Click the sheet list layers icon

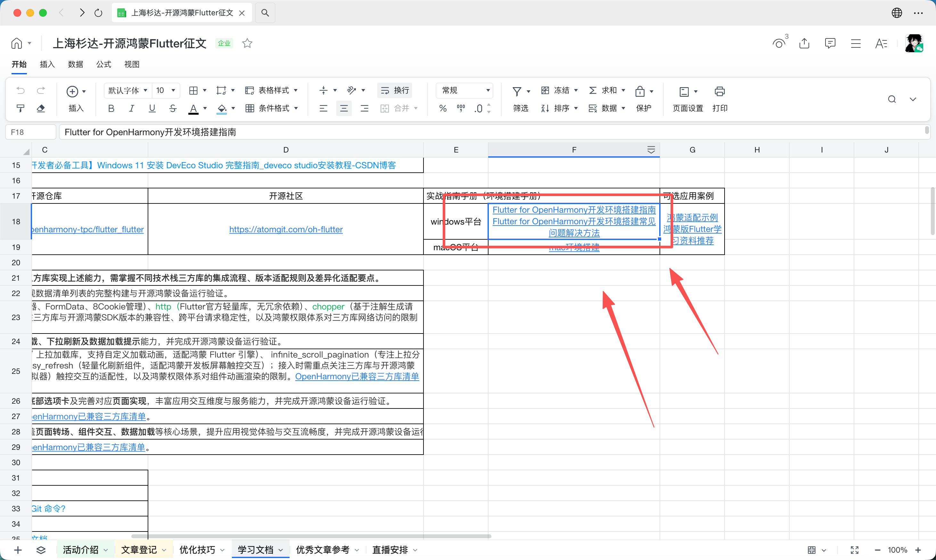(x=41, y=550)
